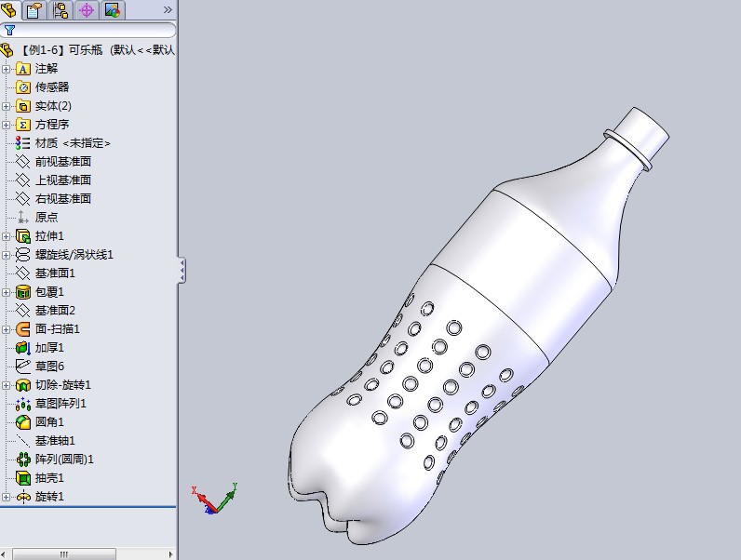
Task: Click the 包覆1 wrap icon
Action: (x=22, y=292)
